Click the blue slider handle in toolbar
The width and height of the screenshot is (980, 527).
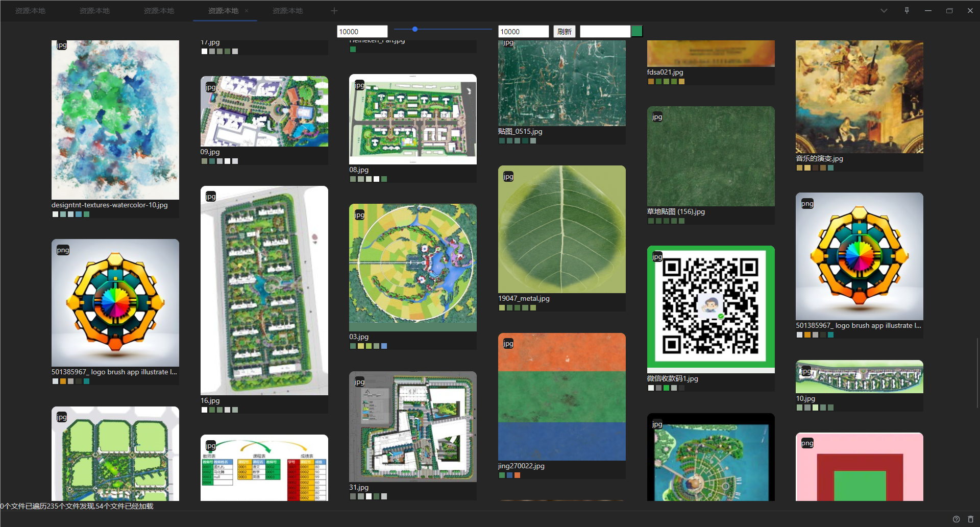tap(415, 29)
